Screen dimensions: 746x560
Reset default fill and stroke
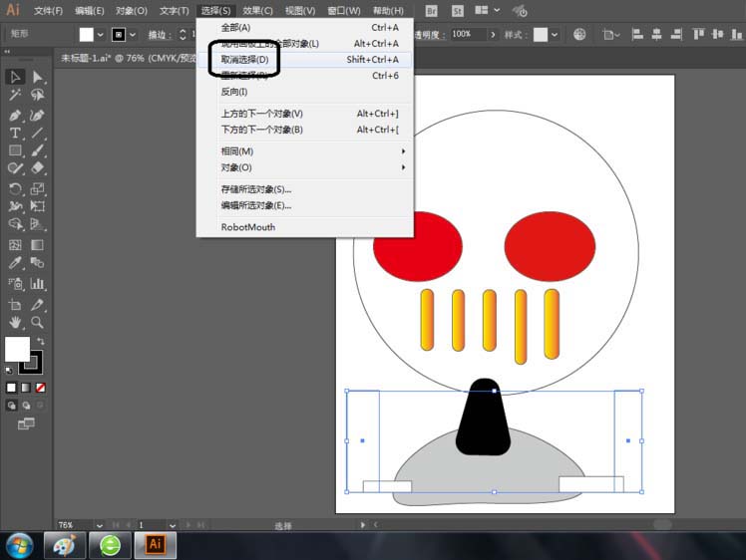tap(9, 370)
